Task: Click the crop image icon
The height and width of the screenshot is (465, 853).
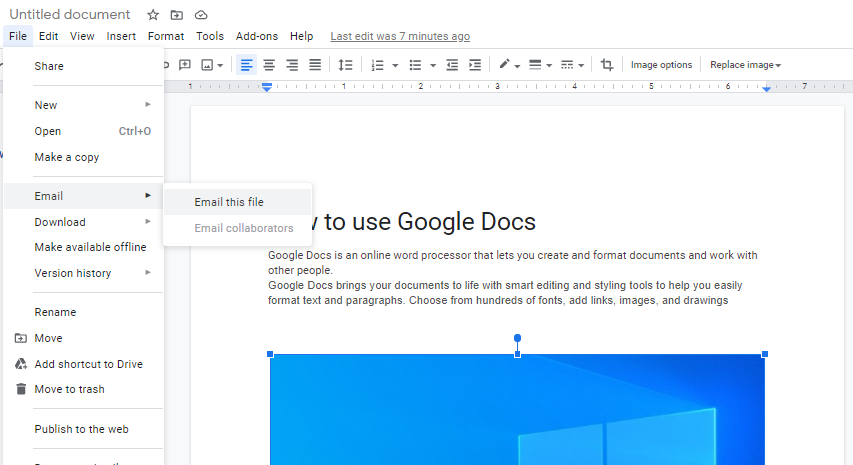Action: (607, 65)
